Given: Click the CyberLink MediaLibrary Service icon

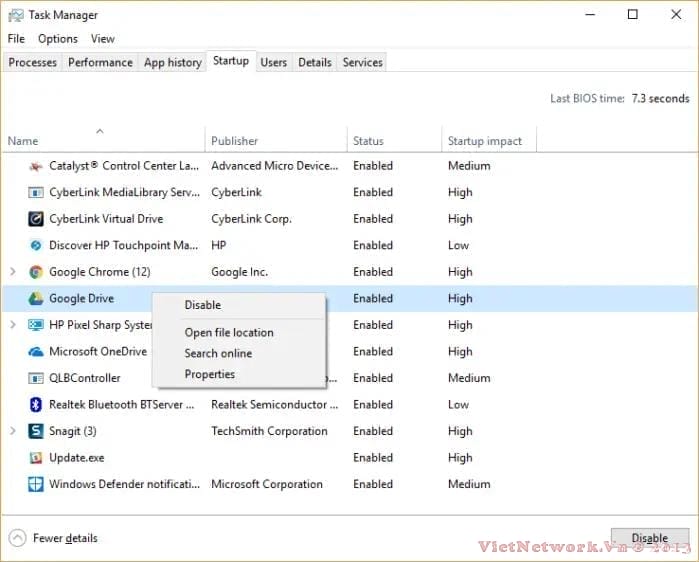Looking at the screenshot, I should [x=36, y=193].
